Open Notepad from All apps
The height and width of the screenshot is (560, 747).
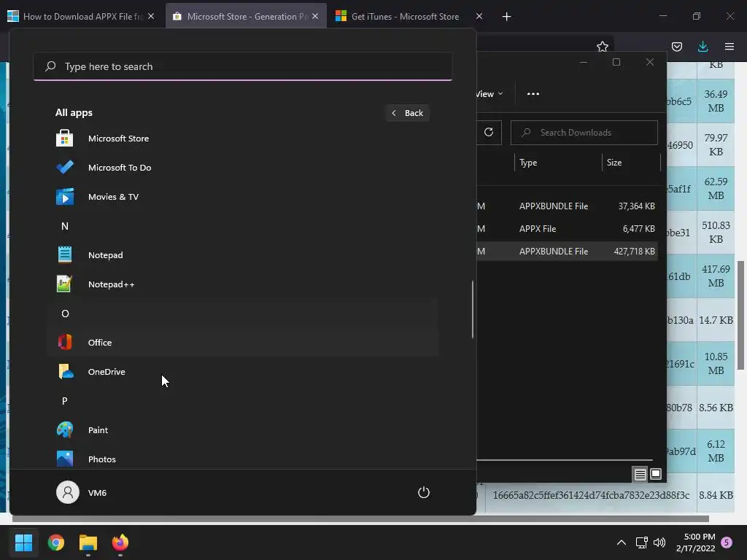pos(243,255)
